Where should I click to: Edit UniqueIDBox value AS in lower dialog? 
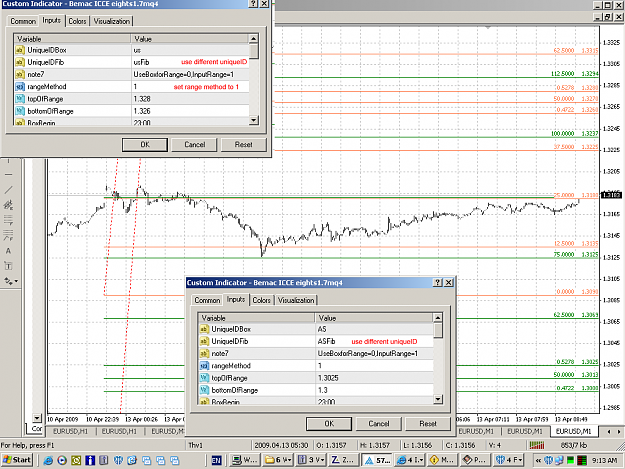374,329
